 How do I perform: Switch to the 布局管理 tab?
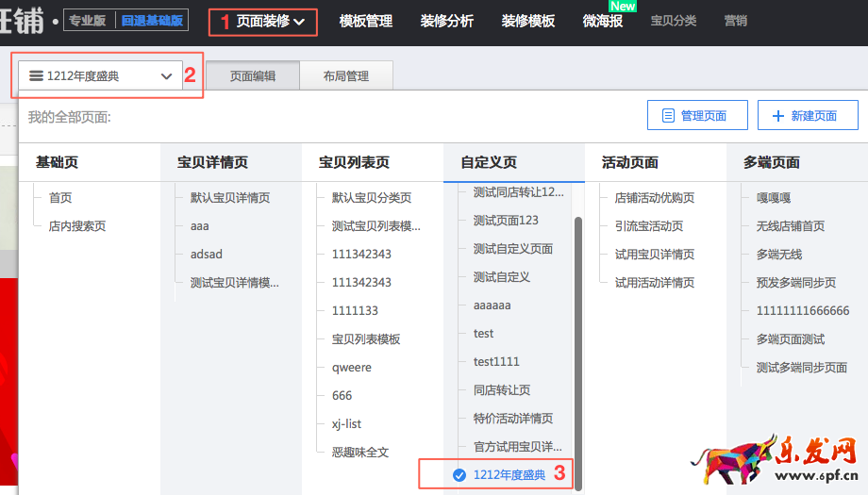345,76
